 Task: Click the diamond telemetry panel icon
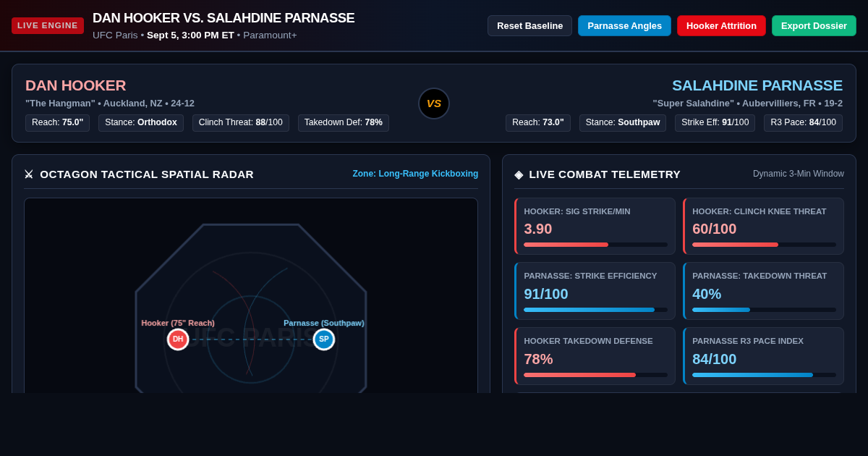click(x=519, y=174)
